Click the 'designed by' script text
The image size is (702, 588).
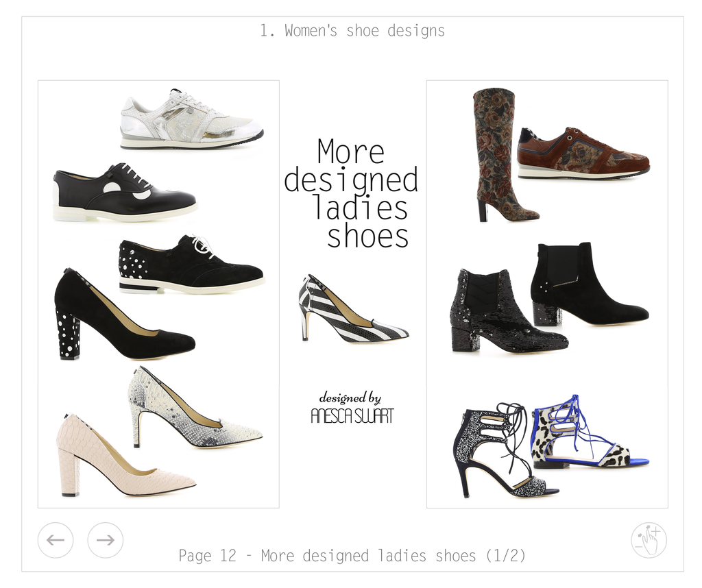(x=350, y=397)
